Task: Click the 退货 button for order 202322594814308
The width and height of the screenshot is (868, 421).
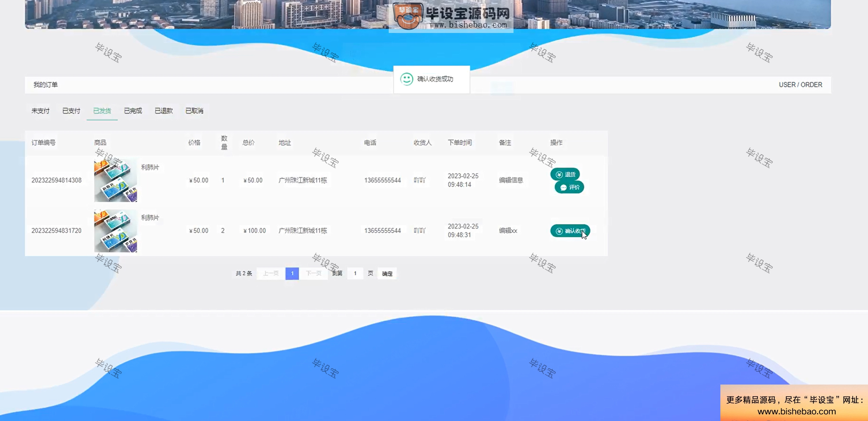Action: [565, 174]
